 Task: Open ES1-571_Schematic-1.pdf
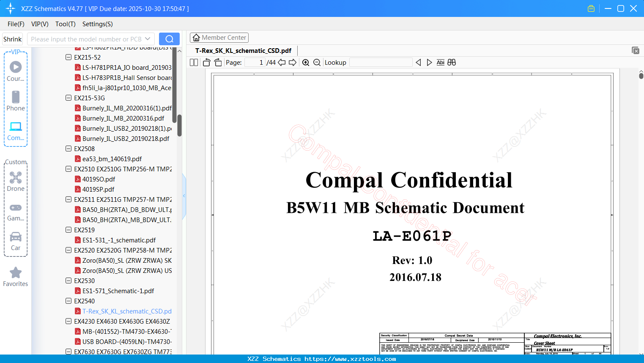(x=115, y=291)
